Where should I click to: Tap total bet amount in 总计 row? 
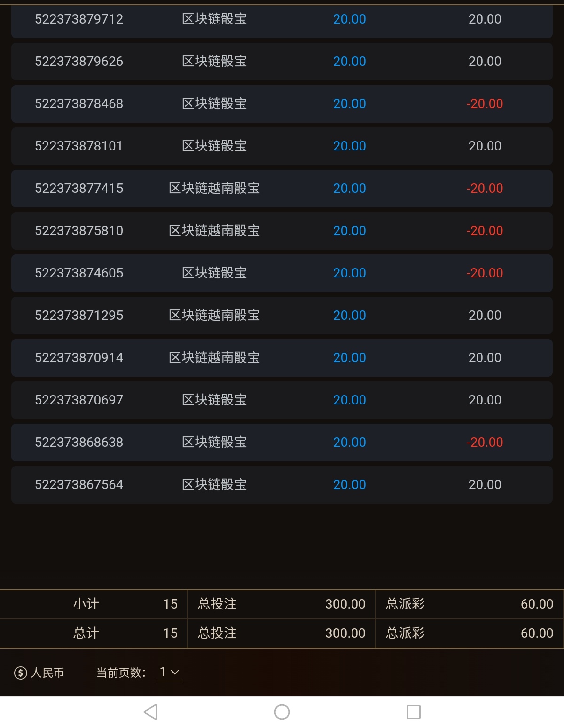(x=345, y=633)
